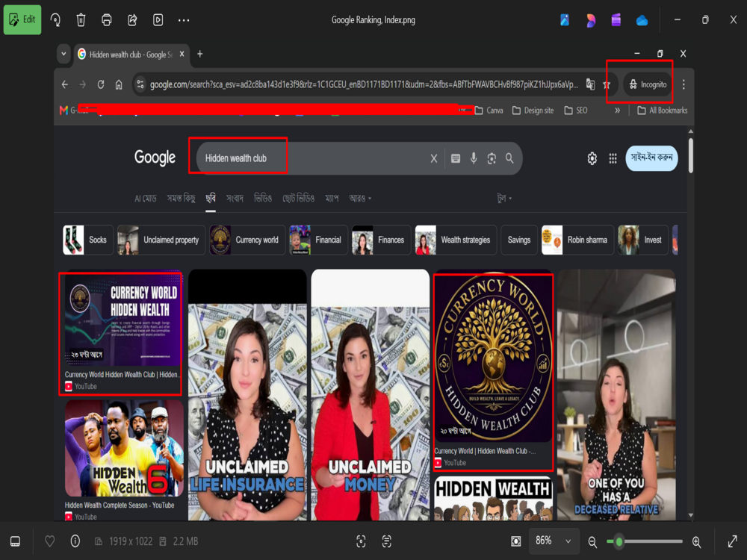Reload the page with refresh icon
This screenshot has height=560, width=747.
[101, 85]
